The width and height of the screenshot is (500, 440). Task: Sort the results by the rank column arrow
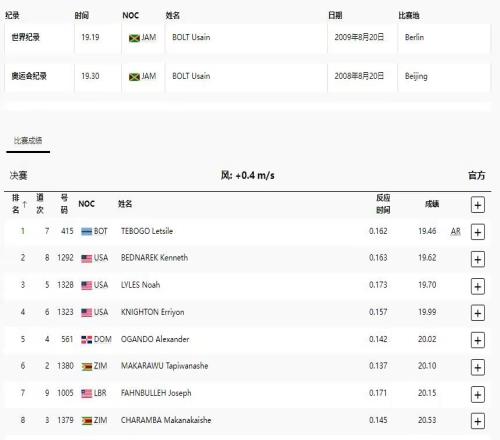click(25, 204)
